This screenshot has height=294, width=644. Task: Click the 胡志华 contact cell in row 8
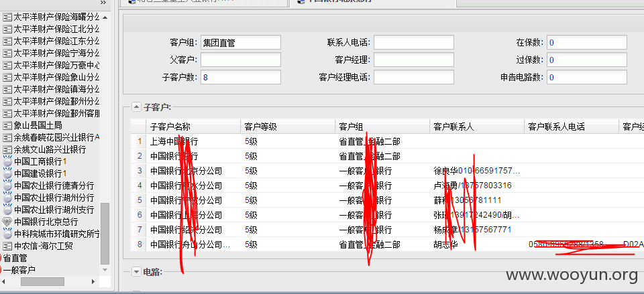coord(477,244)
